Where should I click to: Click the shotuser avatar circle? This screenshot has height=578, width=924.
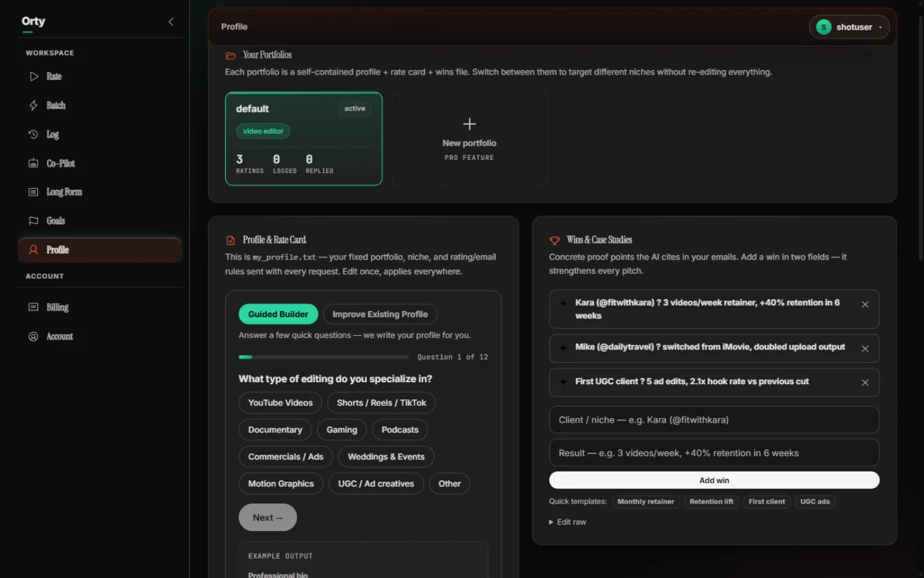tap(824, 27)
